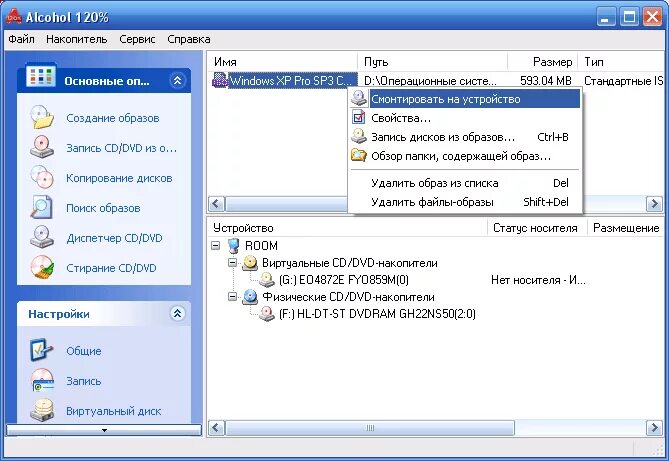Click the Физические CD/DVD-накопители group icon
The image size is (669, 461).
click(250, 297)
